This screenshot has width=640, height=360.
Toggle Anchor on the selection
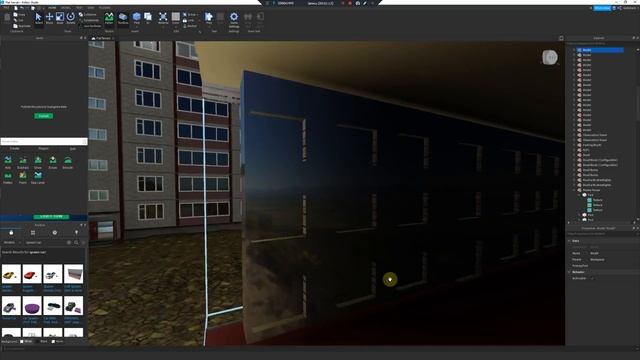coord(191,26)
